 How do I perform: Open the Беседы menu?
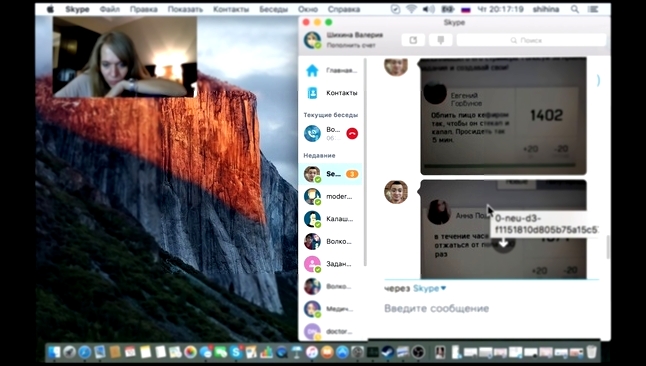(274, 9)
